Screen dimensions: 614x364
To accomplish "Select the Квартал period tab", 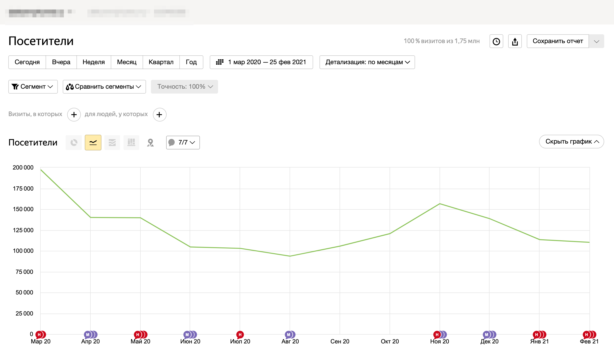I will point(161,62).
